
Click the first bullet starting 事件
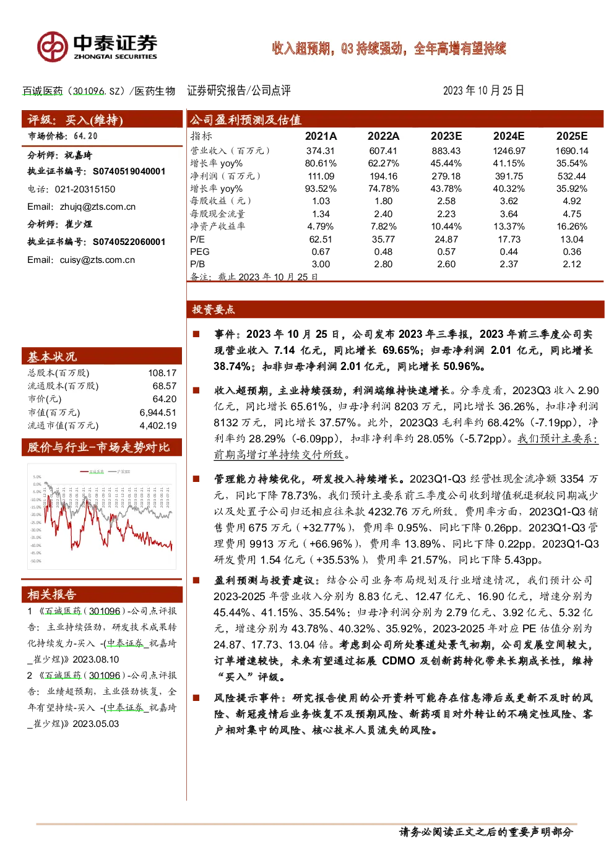click(403, 350)
